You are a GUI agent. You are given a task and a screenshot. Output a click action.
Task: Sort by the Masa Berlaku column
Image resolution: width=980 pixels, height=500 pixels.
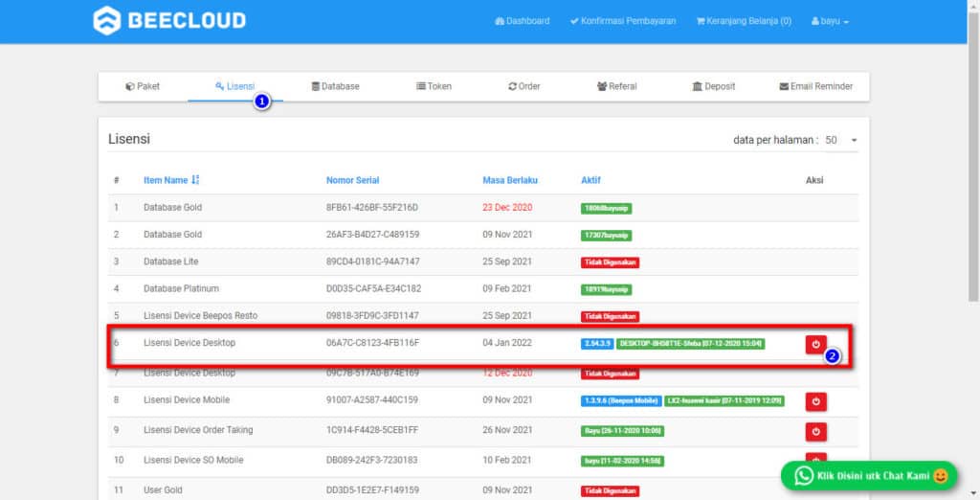coord(510,180)
